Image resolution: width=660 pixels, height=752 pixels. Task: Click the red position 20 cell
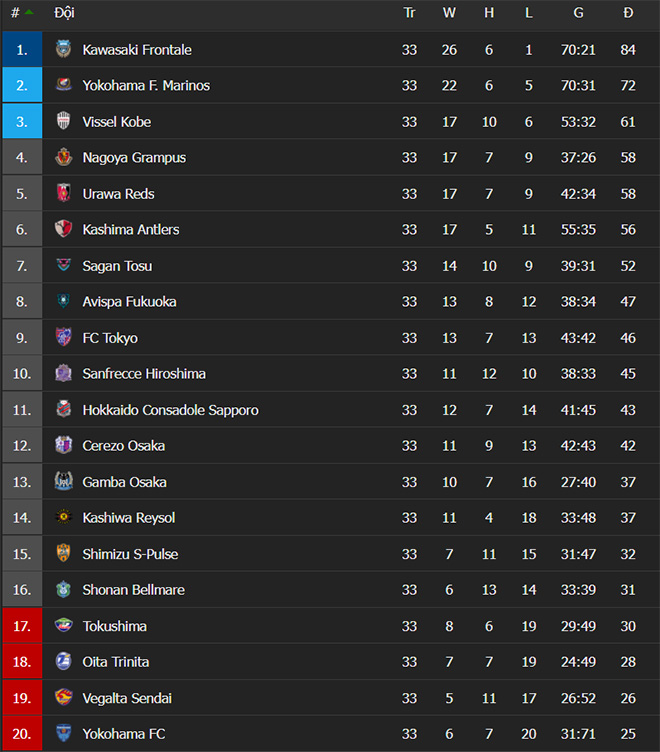[22, 734]
